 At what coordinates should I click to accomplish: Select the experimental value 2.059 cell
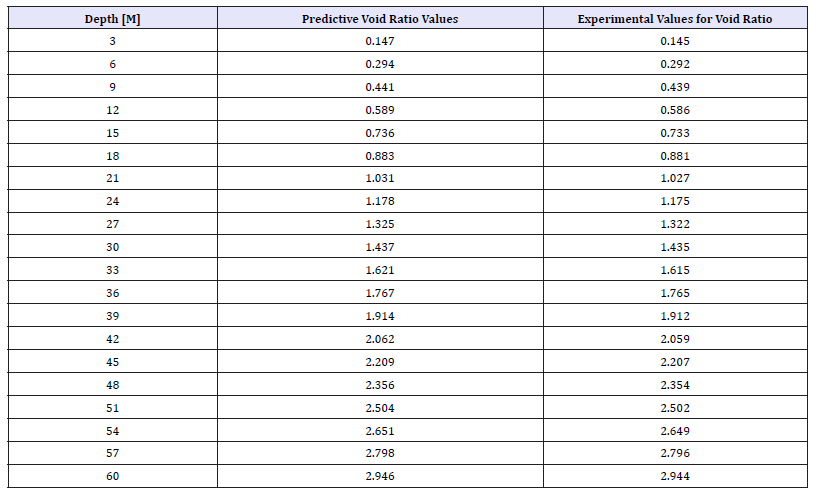[x=675, y=340]
